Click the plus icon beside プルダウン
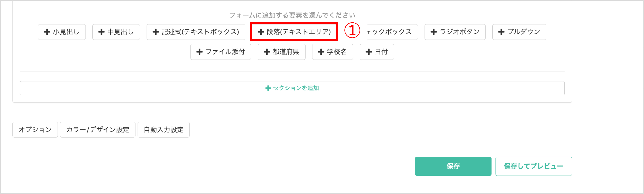The image size is (644, 194). click(x=501, y=32)
